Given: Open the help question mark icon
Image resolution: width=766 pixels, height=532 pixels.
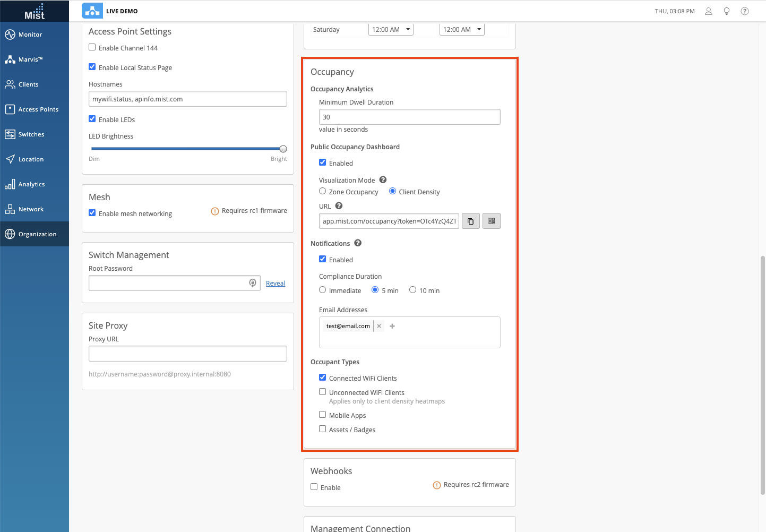Looking at the screenshot, I should pyautogui.click(x=745, y=11).
